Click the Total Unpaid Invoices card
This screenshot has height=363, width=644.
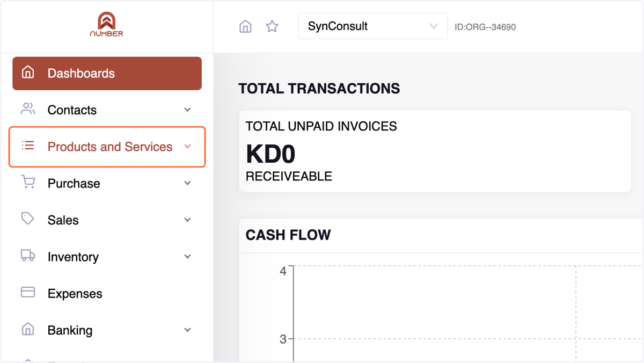click(x=435, y=151)
